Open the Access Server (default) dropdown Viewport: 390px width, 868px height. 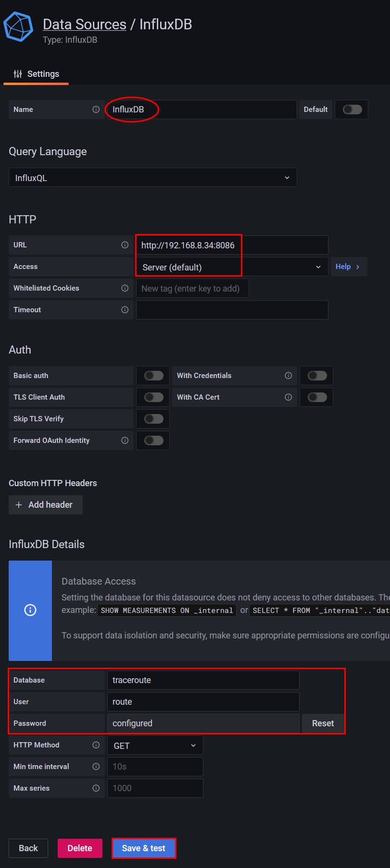tap(232, 267)
